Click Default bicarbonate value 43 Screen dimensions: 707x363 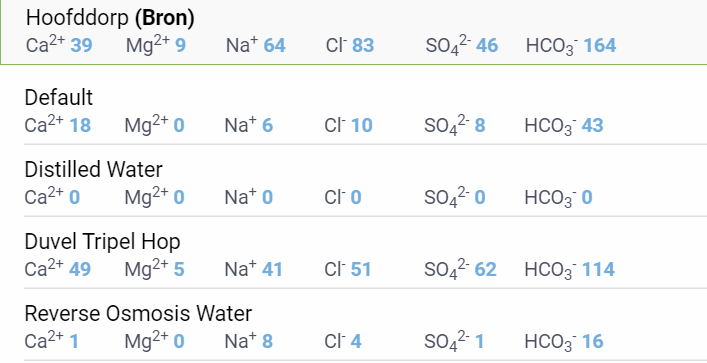click(x=592, y=125)
